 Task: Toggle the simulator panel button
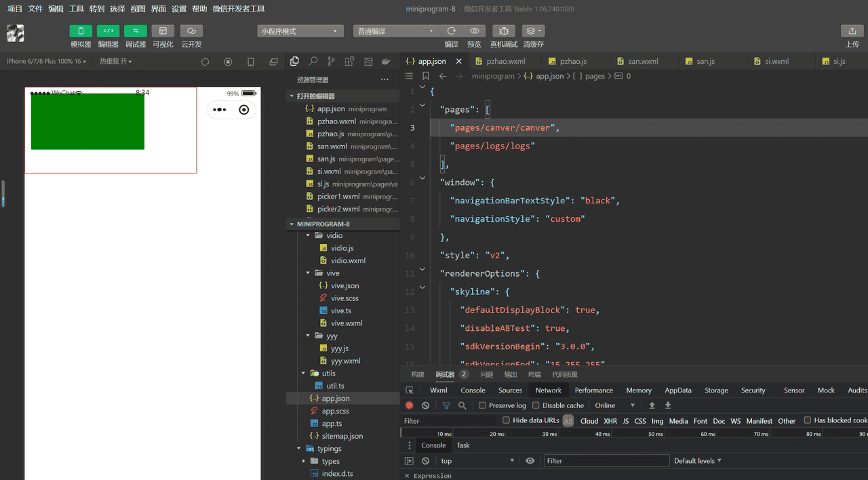(81, 31)
